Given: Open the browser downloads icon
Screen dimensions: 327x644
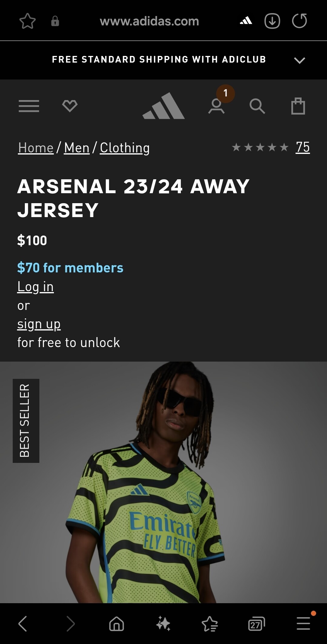Looking at the screenshot, I should click(272, 21).
